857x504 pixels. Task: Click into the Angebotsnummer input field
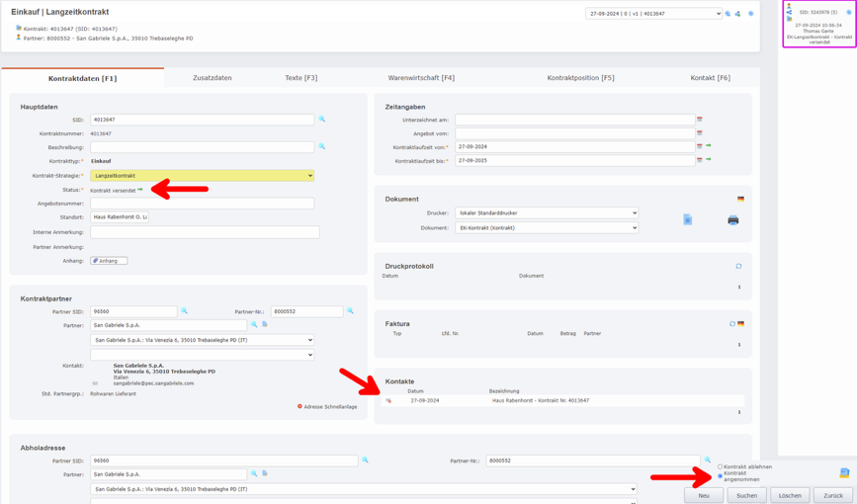click(202, 204)
